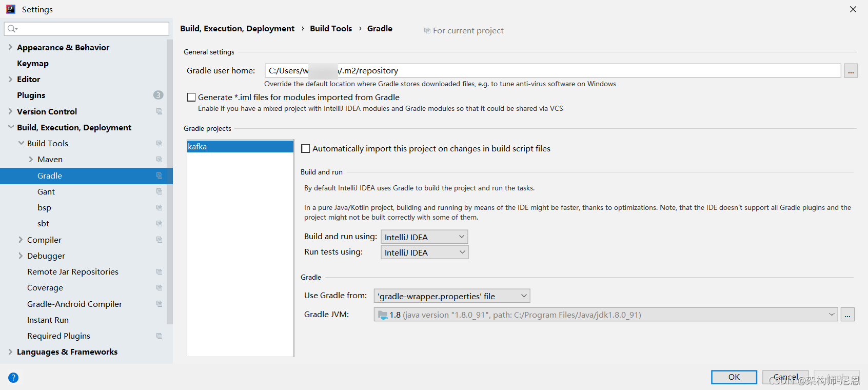Click project-level icon next to Required Plugins
The width and height of the screenshot is (868, 390).
159,336
